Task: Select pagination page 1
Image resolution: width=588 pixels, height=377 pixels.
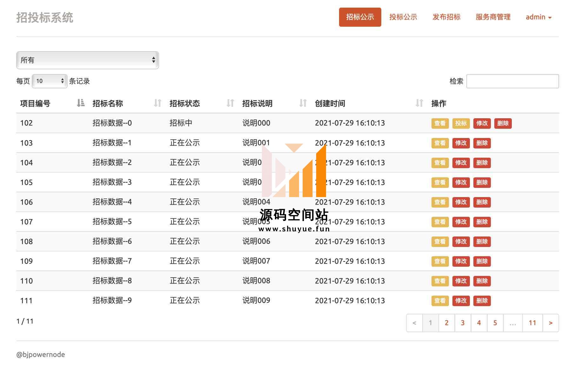Action: coord(431,323)
